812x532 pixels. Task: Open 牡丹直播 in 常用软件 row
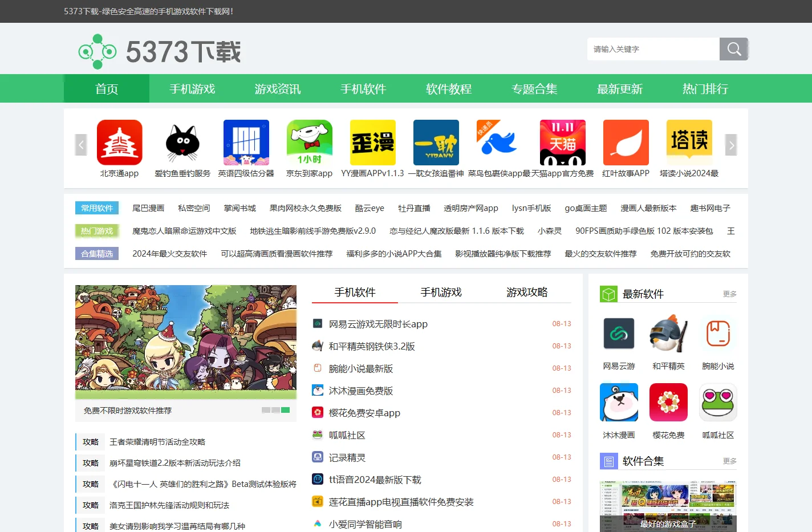pyautogui.click(x=414, y=208)
